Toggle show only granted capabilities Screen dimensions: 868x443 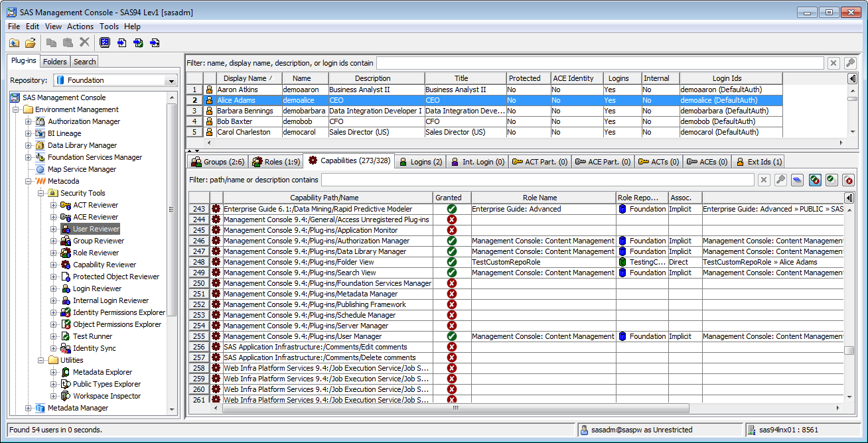pos(832,180)
